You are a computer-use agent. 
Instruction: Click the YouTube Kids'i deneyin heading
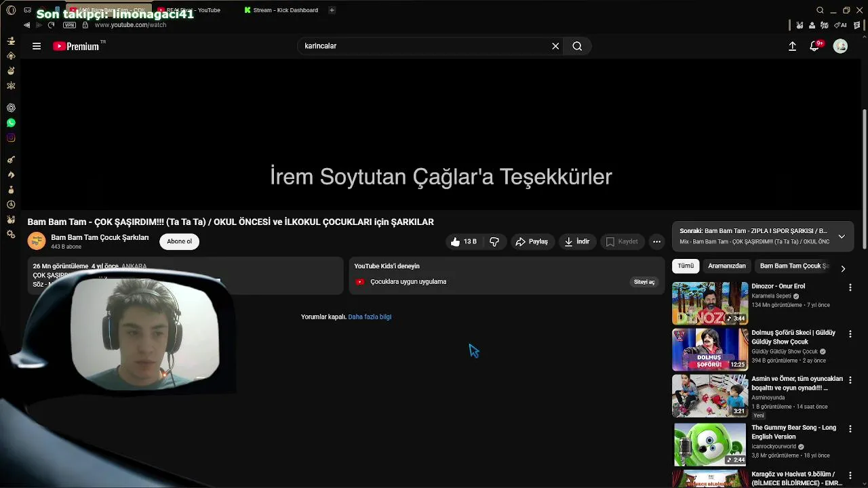click(x=387, y=266)
